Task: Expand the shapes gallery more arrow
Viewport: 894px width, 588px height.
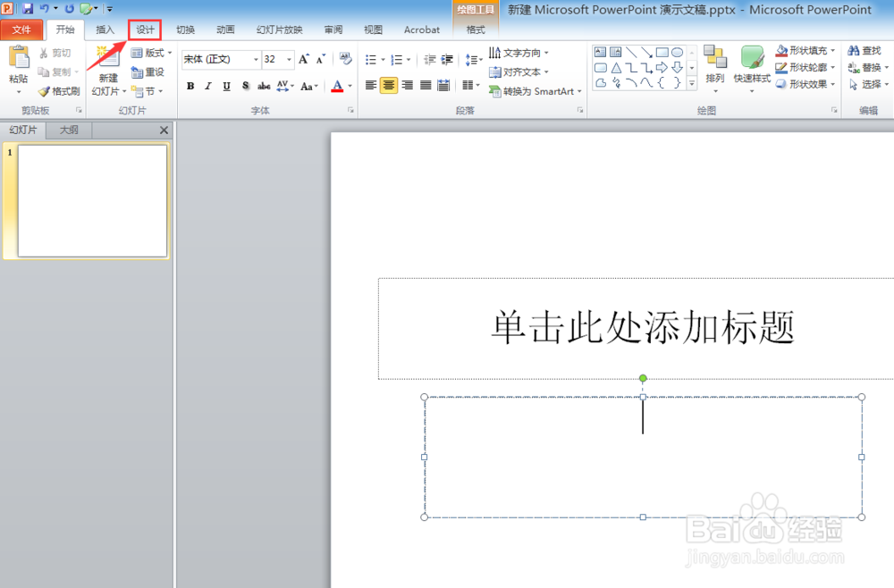Action: [x=692, y=83]
